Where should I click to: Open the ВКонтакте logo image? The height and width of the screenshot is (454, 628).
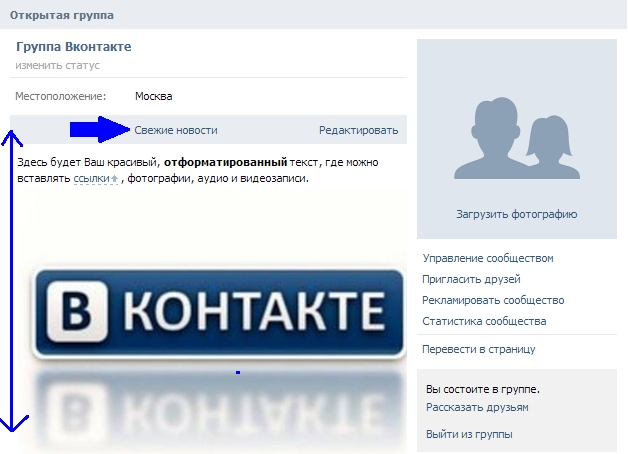click(x=219, y=313)
